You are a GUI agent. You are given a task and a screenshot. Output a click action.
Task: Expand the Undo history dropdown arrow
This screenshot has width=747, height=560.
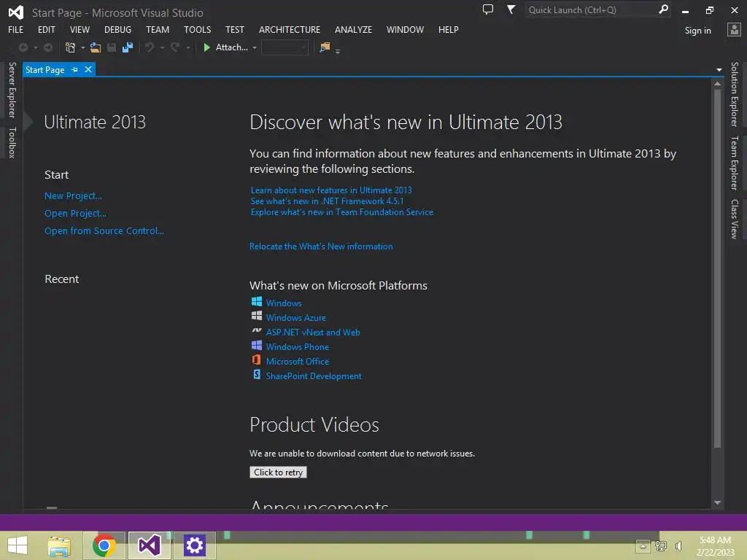163,48
